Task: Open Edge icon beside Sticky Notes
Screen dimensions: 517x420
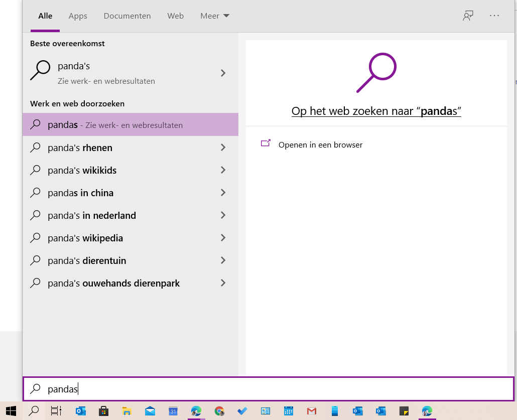Action: [x=427, y=411]
